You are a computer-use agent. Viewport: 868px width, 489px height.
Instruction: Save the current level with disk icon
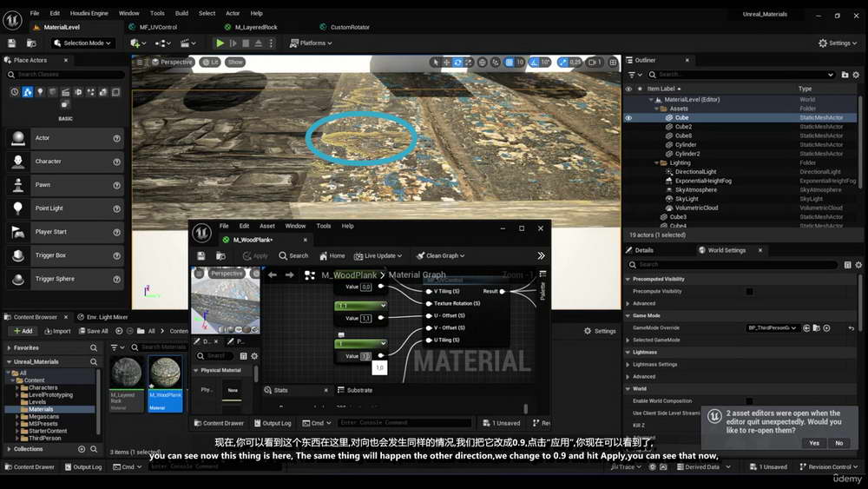[11, 43]
